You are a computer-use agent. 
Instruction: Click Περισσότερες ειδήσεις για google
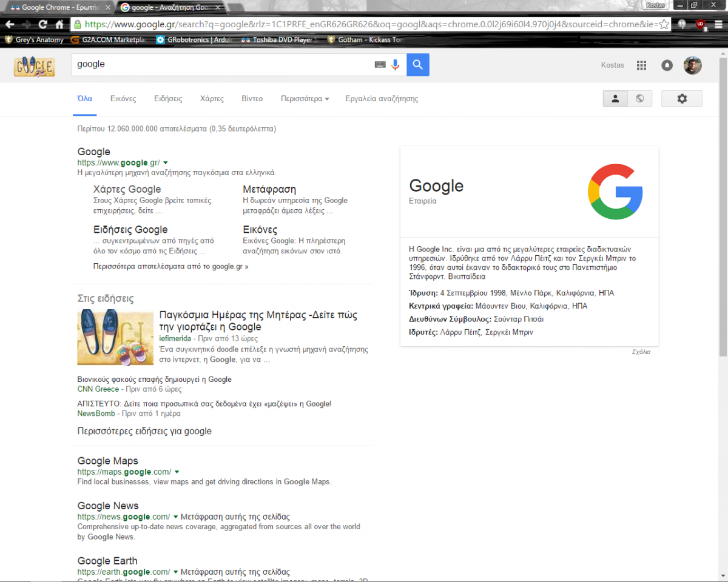(x=144, y=431)
